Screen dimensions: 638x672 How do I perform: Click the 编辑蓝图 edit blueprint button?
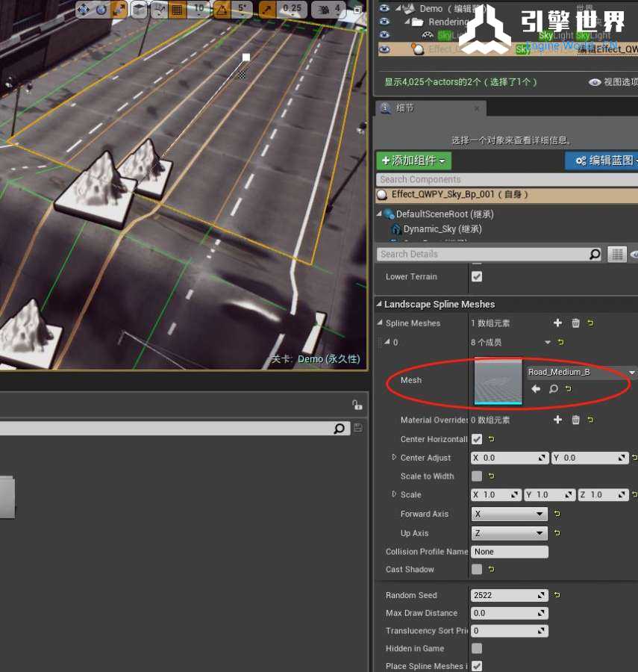coord(601,161)
